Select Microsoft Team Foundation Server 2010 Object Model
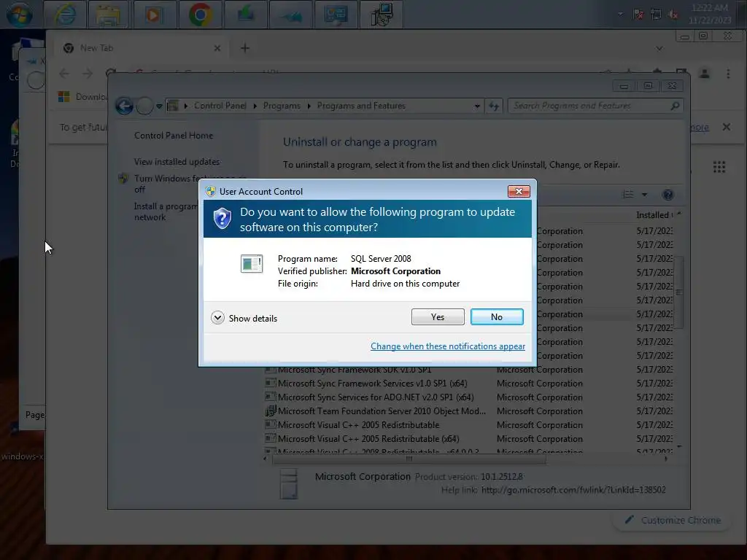The image size is (747, 560). point(469,411)
